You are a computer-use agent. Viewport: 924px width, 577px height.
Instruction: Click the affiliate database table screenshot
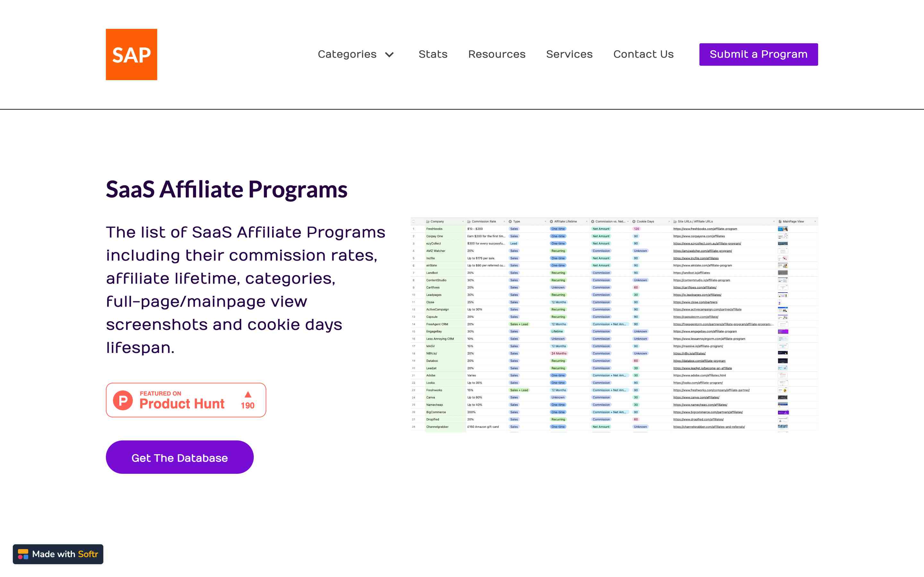pyautogui.click(x=614, y=324)
